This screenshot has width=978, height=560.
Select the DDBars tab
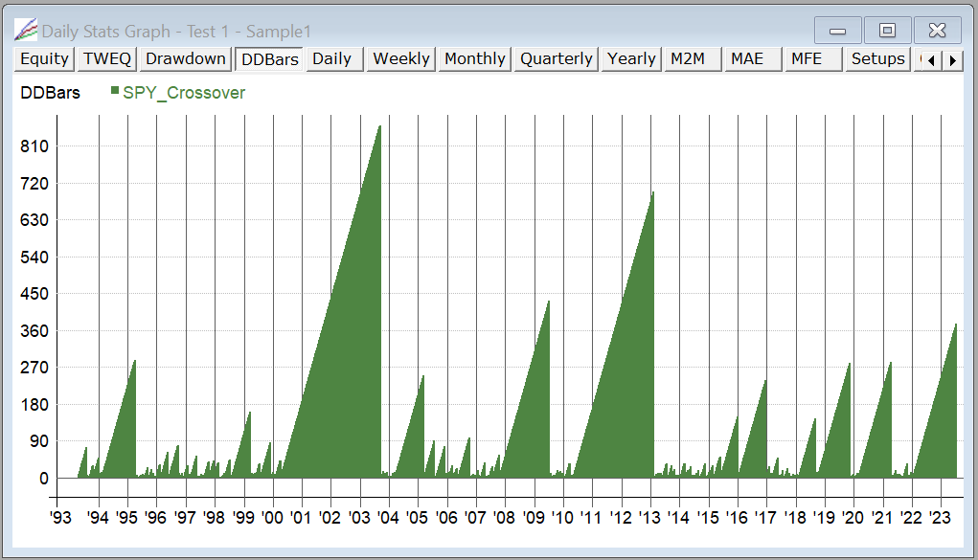(x=269, y=59)
